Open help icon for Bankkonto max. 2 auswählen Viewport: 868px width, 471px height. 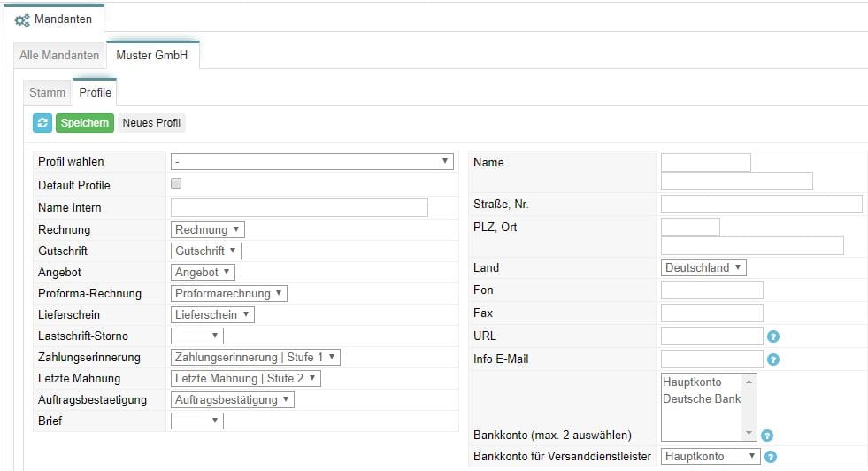click(x=767, y=436)
